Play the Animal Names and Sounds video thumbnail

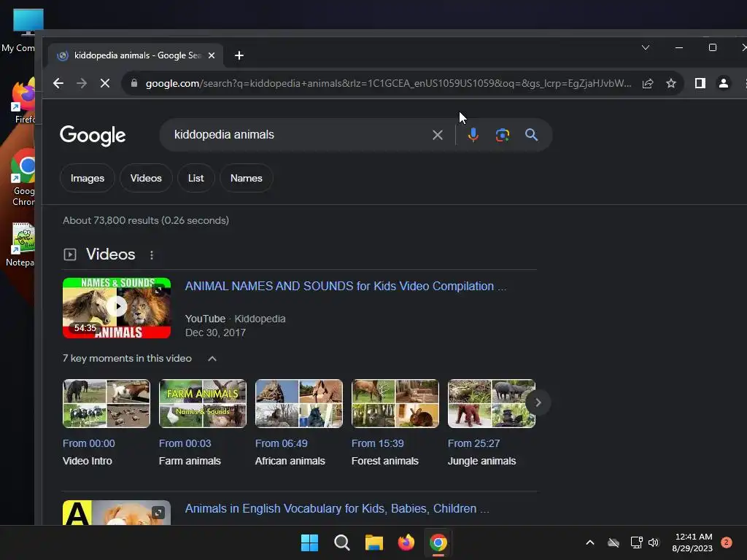(117, 308)
